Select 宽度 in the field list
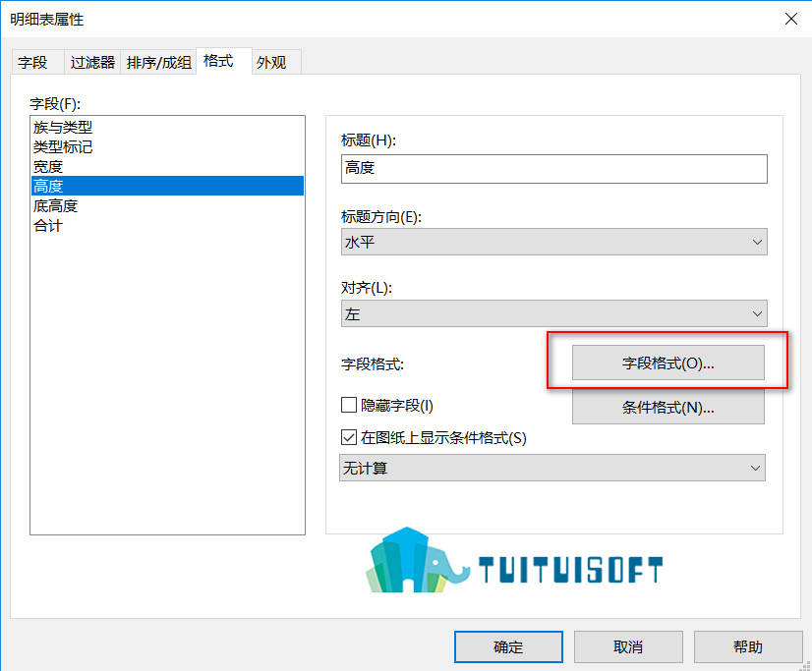The image size is (812, 671). (x=167, y=167)
